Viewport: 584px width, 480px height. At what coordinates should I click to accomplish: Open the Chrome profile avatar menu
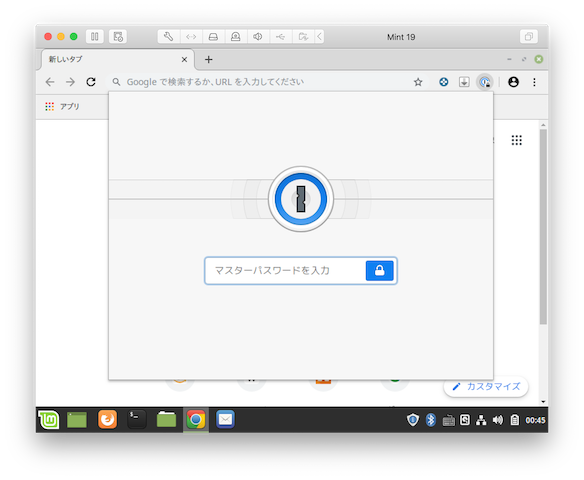point(513,82)
